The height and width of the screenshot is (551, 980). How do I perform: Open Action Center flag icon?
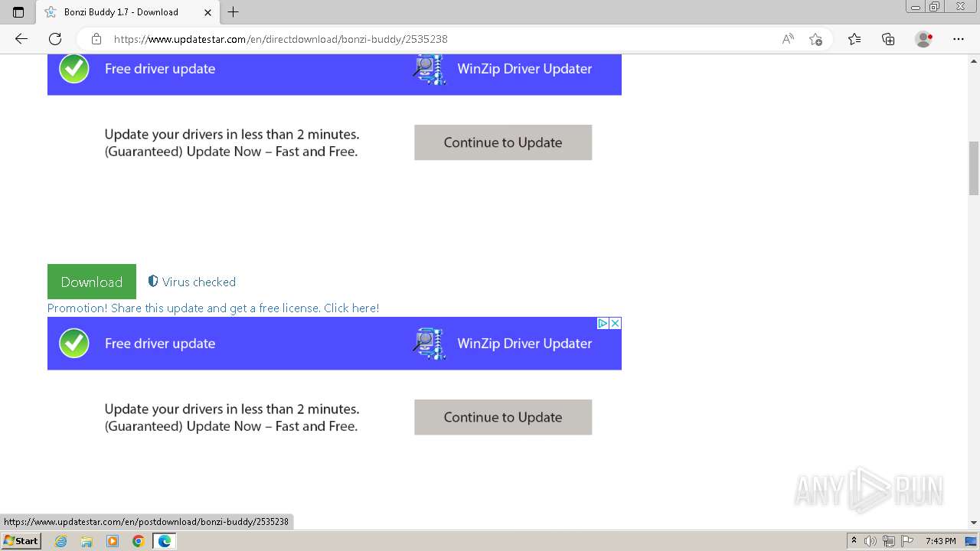pos(907,541)
